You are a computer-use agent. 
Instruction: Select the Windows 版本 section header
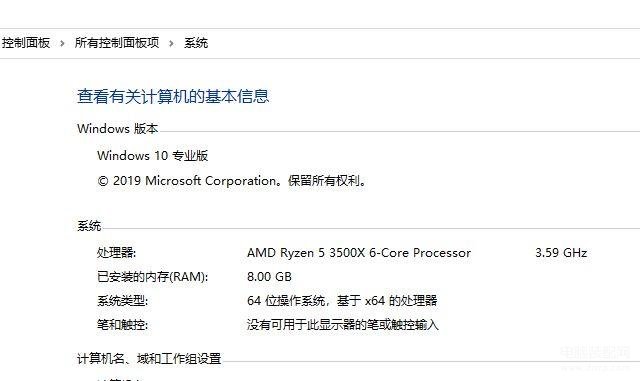click(x=118, y=129)
